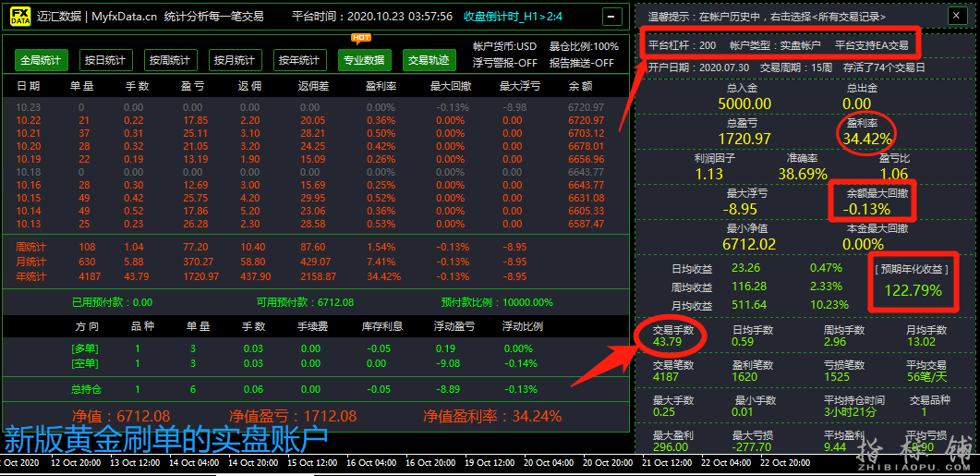
Task: Close the right account info panel
Action: tap(955, 16)
